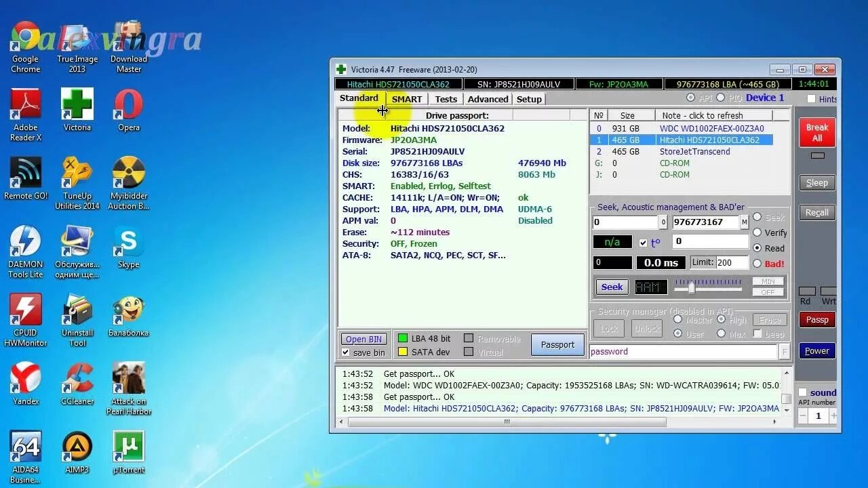The image size is (868, 488).
Task: Click the Passport button
Action: point(557,344)
